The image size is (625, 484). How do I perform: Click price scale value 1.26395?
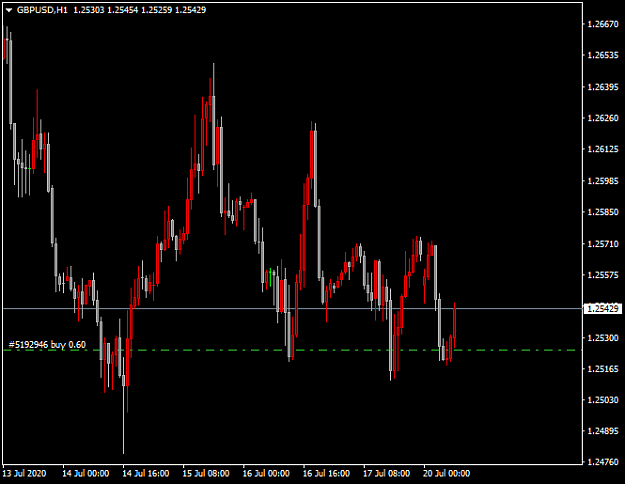point(603,87)
